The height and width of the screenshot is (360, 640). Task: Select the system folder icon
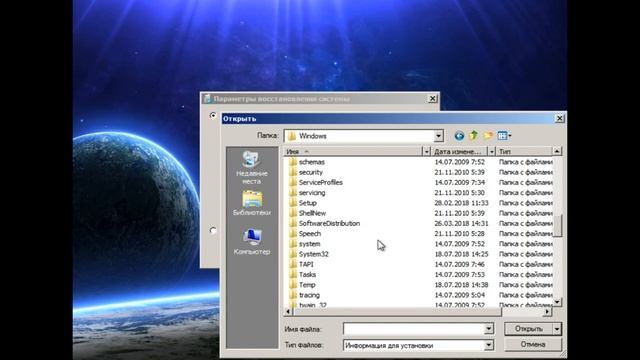(292, 244)
